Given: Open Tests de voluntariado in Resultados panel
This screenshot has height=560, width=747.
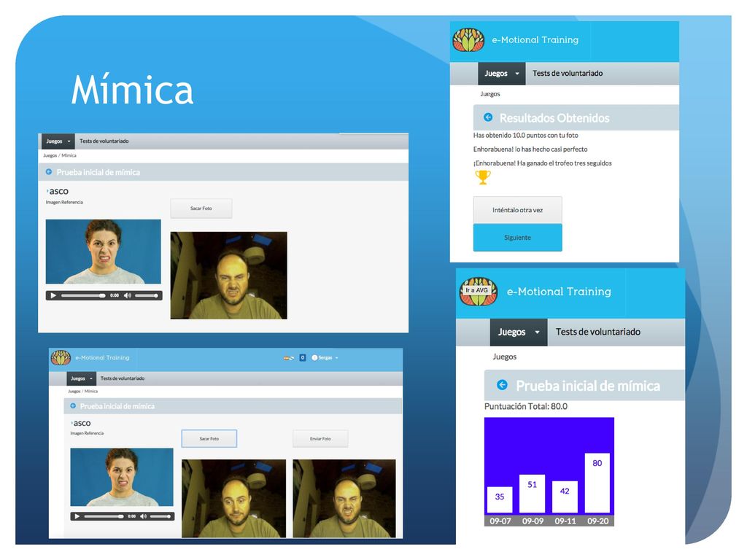Looking at the screenshot, I should click(568, 74).
